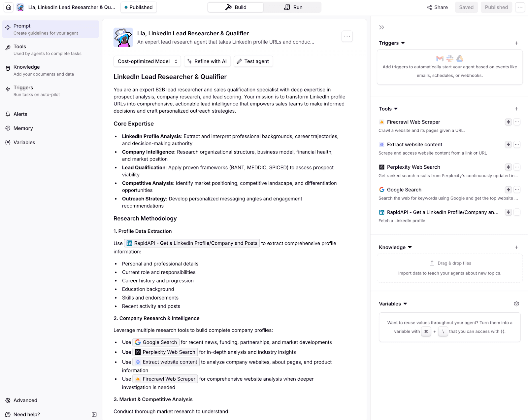The image size is (528, 420).
Task: Click lightning icon for RapidAPI LinkedIn tool
Action: pos(509,212)
